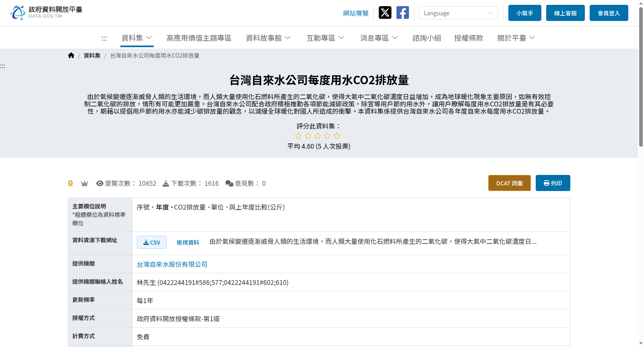Download the CSV resource

point(152,242)
